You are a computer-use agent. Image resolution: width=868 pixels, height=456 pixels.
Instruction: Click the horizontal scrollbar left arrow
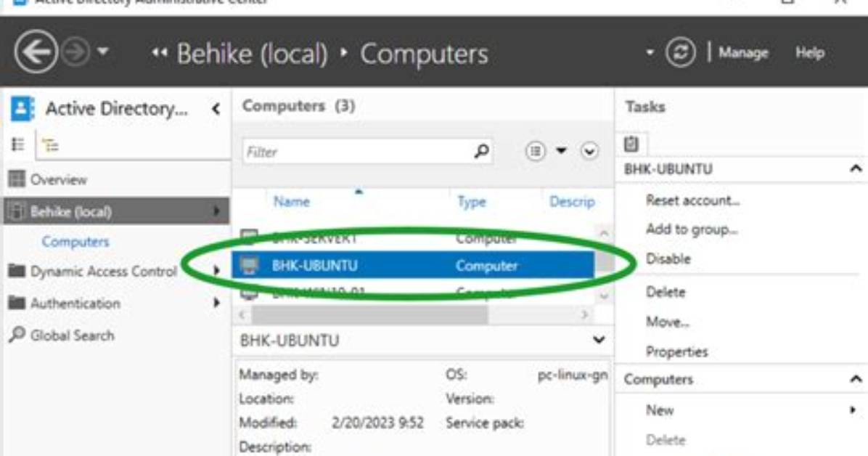(x=242, y=314)
